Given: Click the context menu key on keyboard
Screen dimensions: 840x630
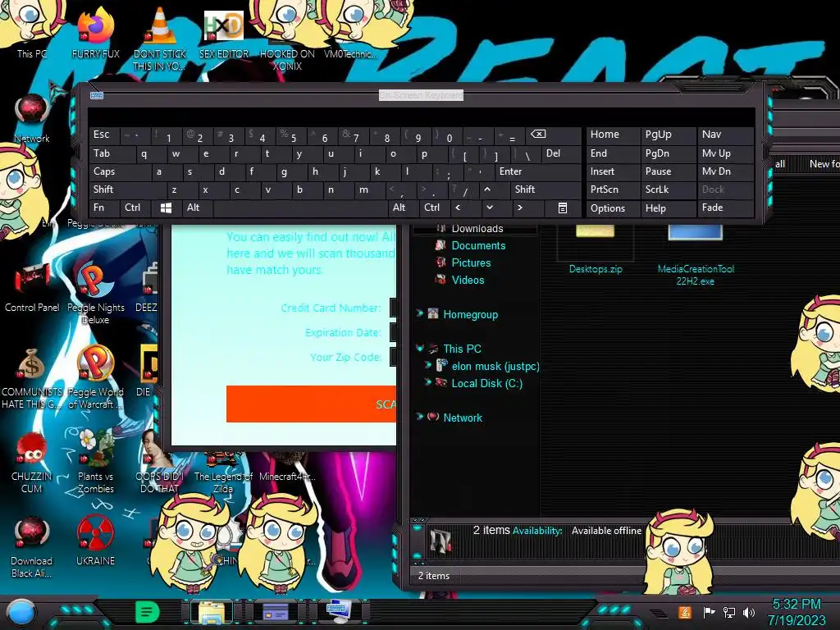Looking at the screenshot, I should pyautogui.click(x=563, y=208).
